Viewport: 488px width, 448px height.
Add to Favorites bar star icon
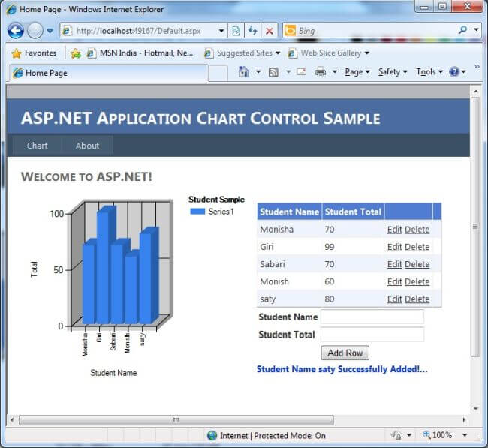(76, 53)
